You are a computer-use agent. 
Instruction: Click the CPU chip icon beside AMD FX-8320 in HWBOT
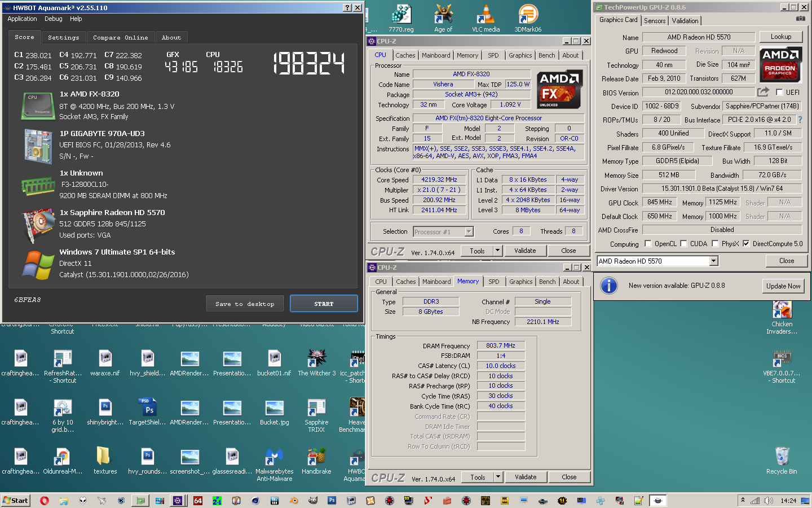[x=37, y=107]
